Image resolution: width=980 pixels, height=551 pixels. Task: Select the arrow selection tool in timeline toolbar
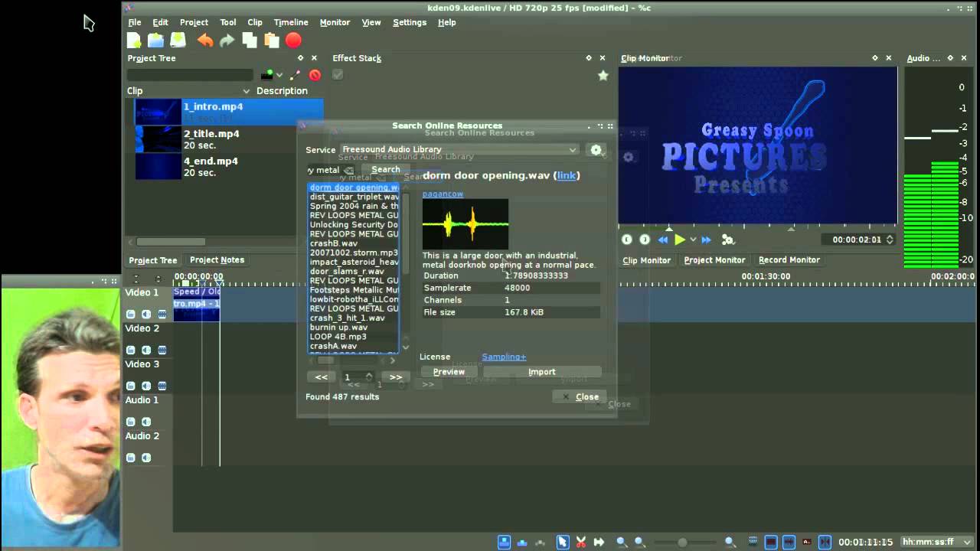563,542
